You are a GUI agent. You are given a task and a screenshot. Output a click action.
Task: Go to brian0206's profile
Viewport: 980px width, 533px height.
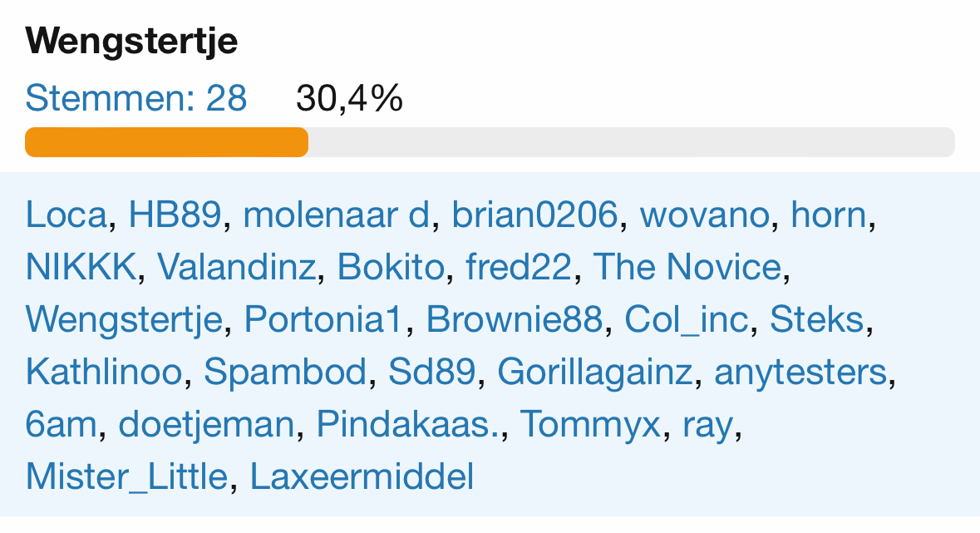click(x=534, y=215)
